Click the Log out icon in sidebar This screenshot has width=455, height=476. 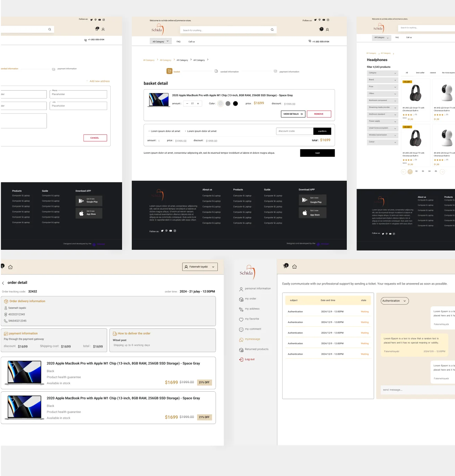(x=241, y=359)
